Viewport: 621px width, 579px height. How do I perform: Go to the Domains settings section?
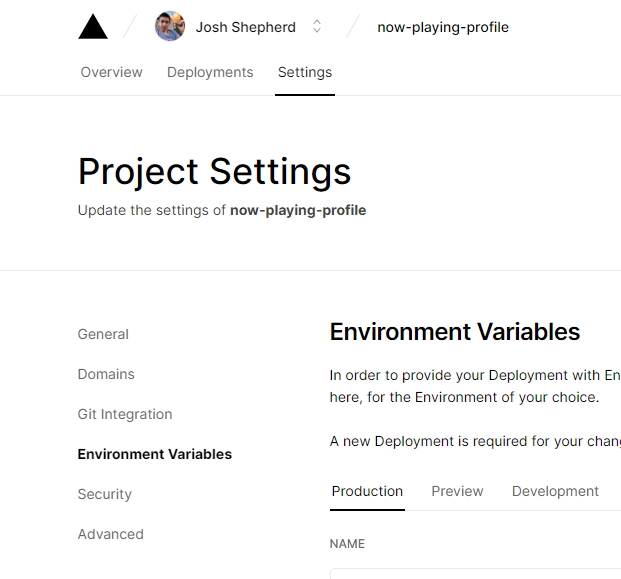(106, 374)
